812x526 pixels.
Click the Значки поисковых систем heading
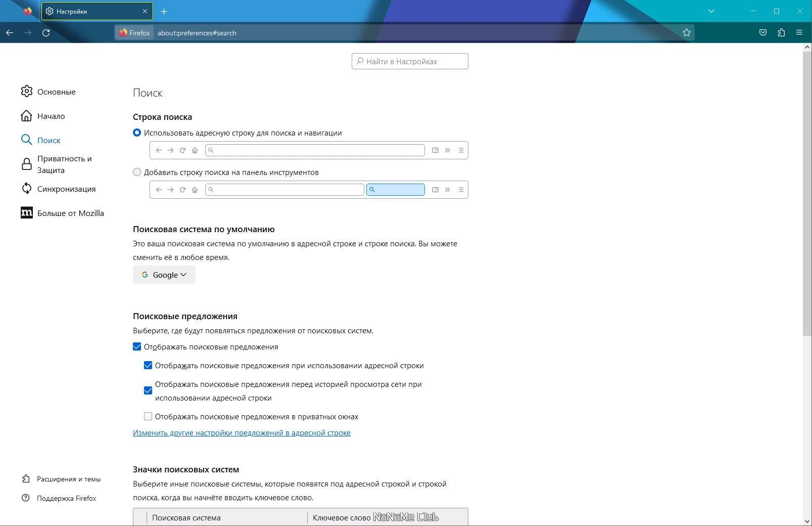tap(186, 469)
